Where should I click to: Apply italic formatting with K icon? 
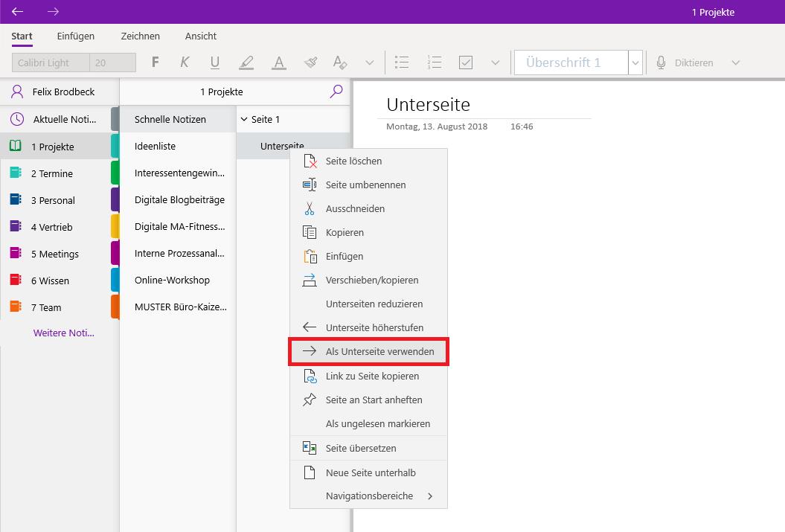click(185, 62)
